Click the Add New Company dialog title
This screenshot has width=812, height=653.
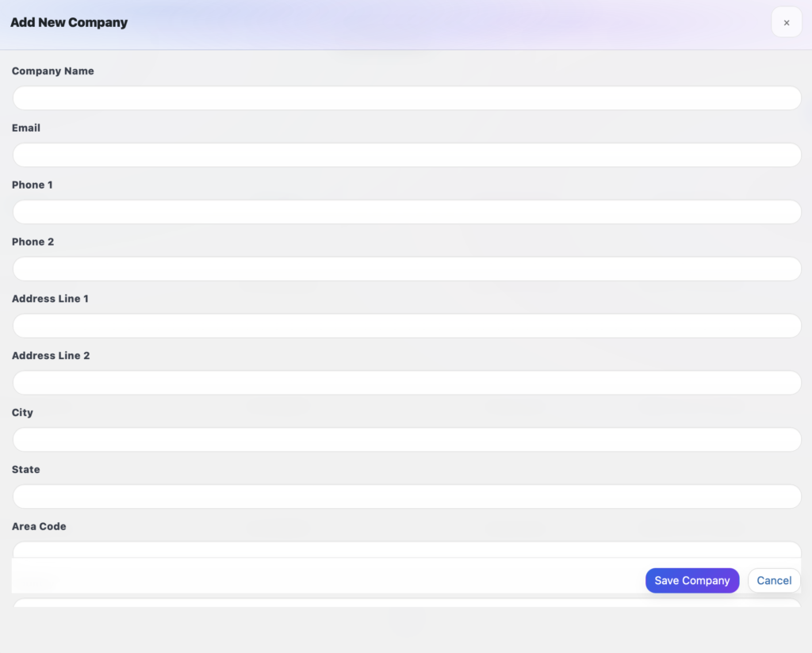[x=69, y=22]
